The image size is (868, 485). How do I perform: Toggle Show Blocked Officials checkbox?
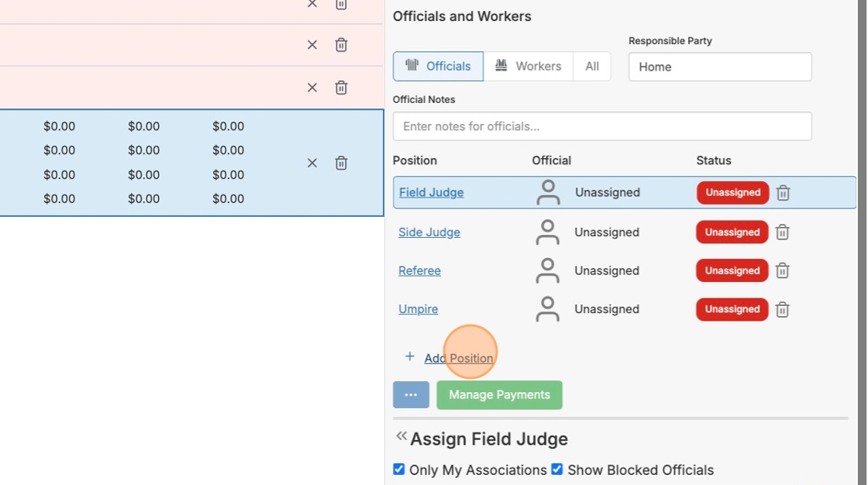point(557,470)
